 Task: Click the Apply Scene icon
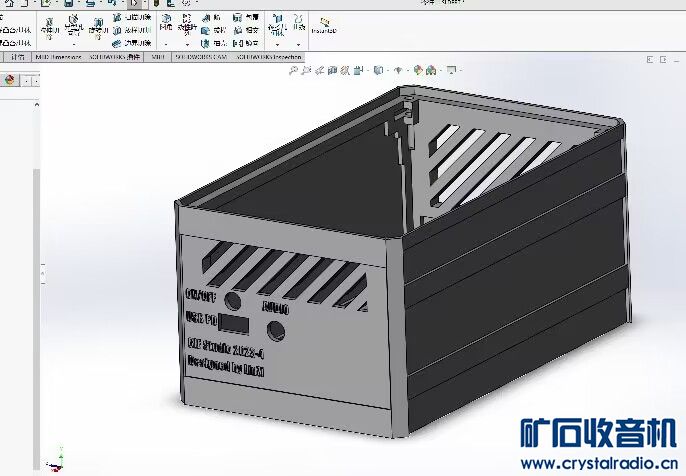(x=431, y=70)
